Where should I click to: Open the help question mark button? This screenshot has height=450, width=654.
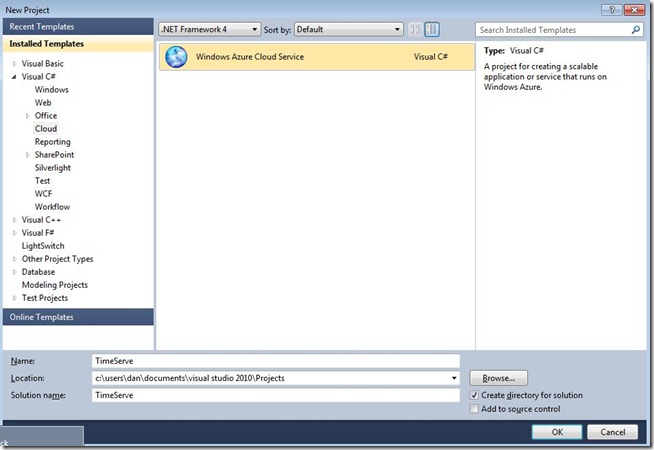coord(612,10)
